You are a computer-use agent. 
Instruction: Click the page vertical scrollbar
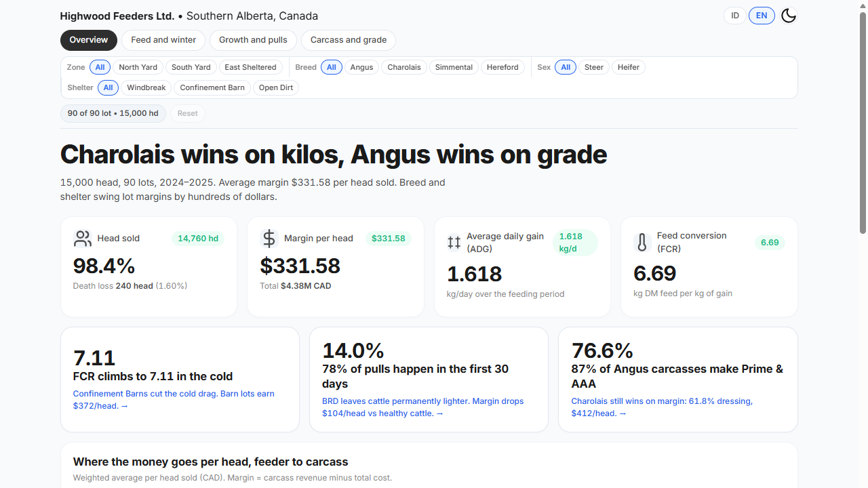point(863,122)
